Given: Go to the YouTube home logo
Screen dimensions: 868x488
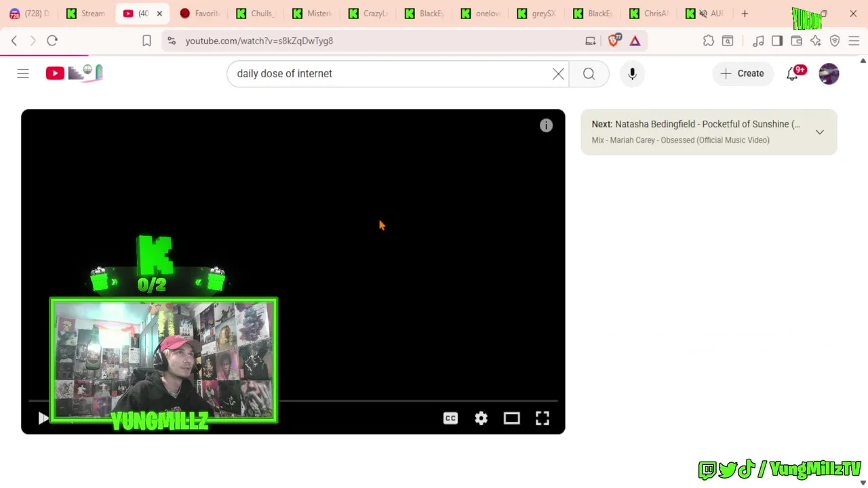Looking at the screenshot, I should 74,73.
